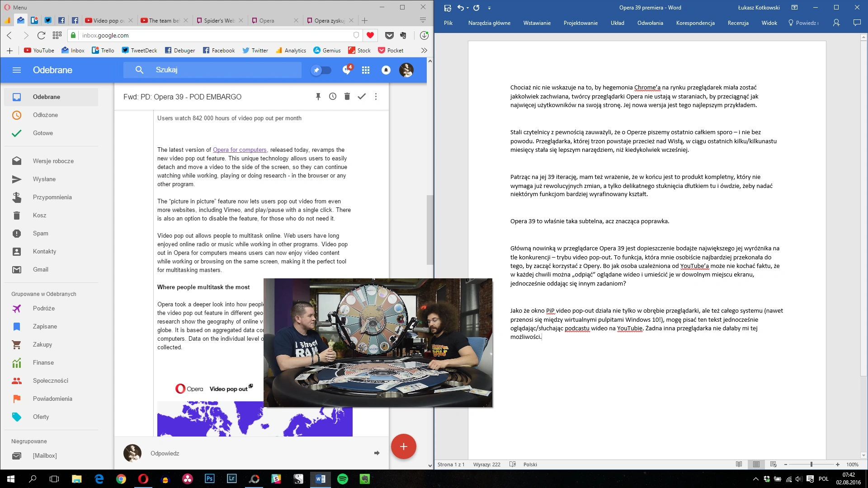The width and height of the screenshot is (868, 488).
Task: Open the Opera Speed Dial grid icon
Action: pyautogui.click(x=57, y=35)
